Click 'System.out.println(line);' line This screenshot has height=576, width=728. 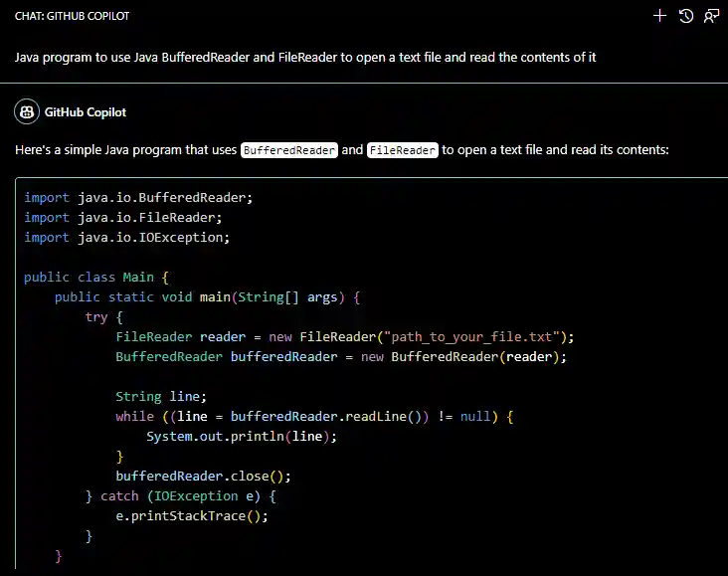(x=242, y=437)
